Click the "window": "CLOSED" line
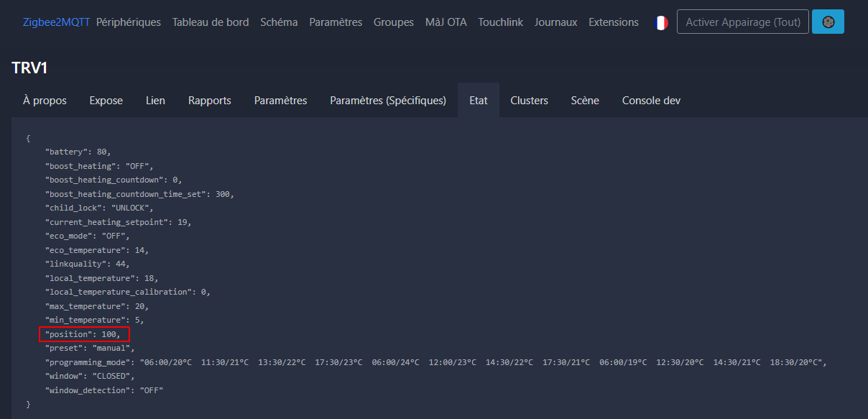Image resolution: width=868 pixels, height=419 pixels. (x=90, y=376)
